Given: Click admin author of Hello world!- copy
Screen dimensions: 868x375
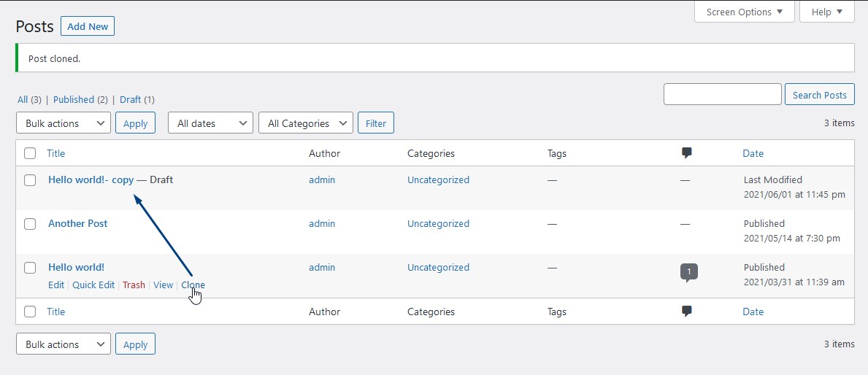Looking at the screenshot, I should (322, 179).
